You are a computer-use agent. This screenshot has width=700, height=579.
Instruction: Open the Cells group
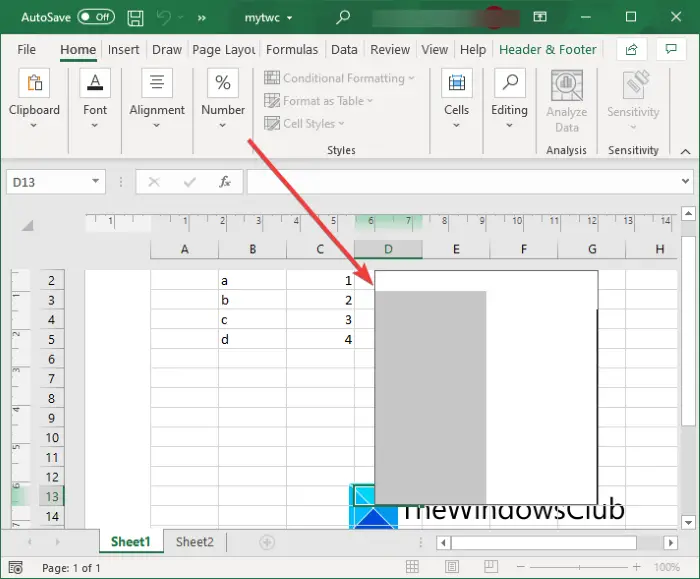click(456, 99)
